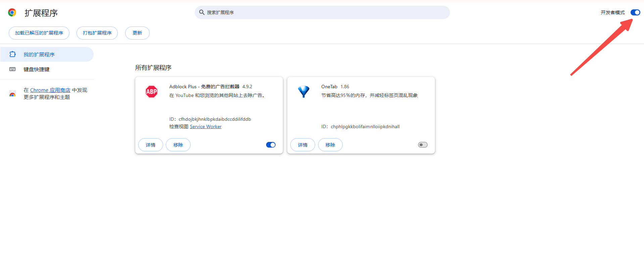The image size is (644, 260).
Task: Click the puzzle-piece icon for 我的扩展程序
Action: pyautogui.click(x=12, y=54)
